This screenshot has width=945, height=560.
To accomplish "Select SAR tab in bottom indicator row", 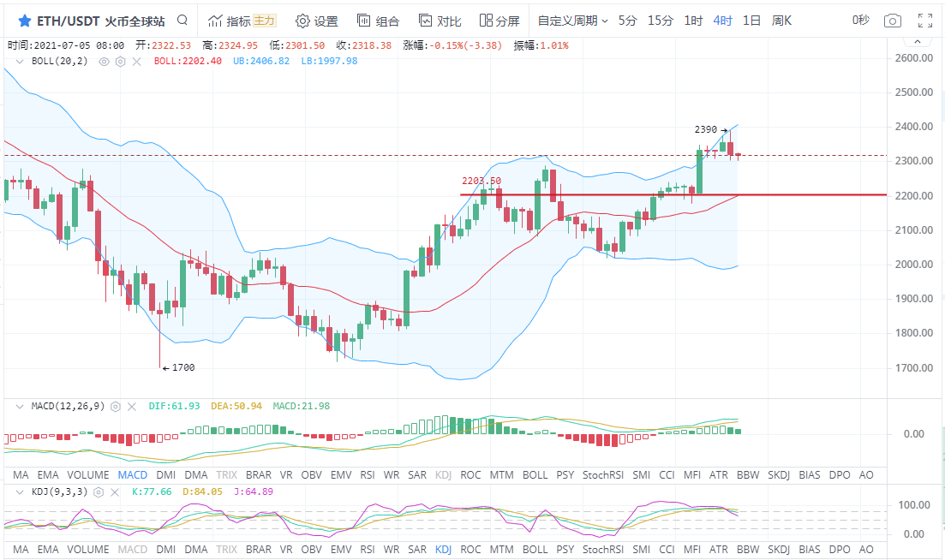I will click(x=417, y=550).
